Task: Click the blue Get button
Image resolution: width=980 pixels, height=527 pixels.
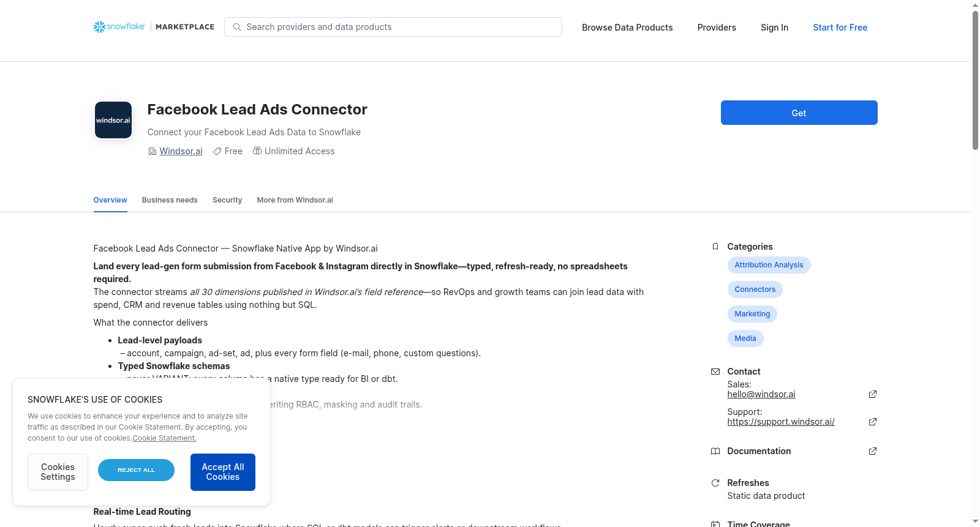Action: [x=799, y=113]
